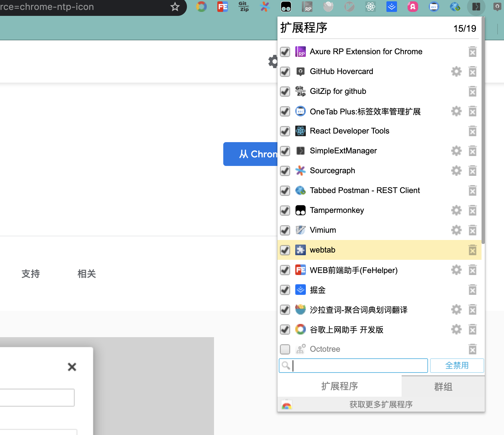Click React Developer Tools icon in Chrome toolbar
Image resolution: width=504 pixels, height=435 pixels.
click(x=371, y=7)
